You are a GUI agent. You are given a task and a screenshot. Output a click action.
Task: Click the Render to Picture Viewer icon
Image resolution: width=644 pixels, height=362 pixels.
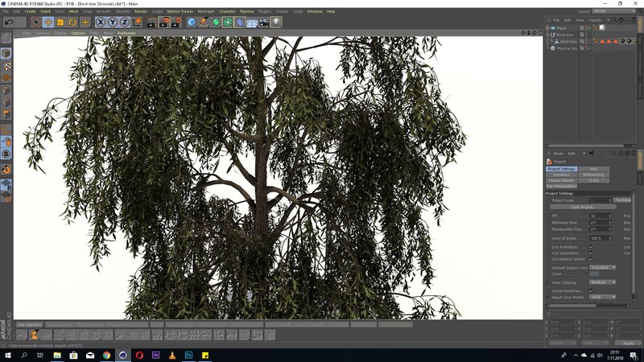click(x=163, y=23)
